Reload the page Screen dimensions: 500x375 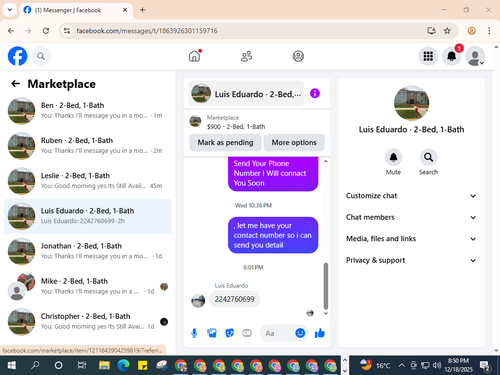tap(46, 31)
